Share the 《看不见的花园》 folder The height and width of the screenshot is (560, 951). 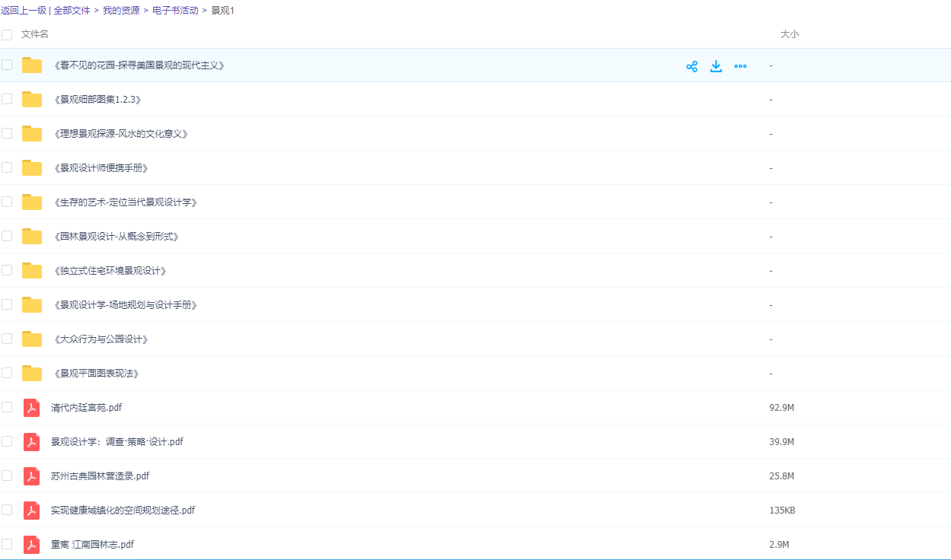coord(691,66)
